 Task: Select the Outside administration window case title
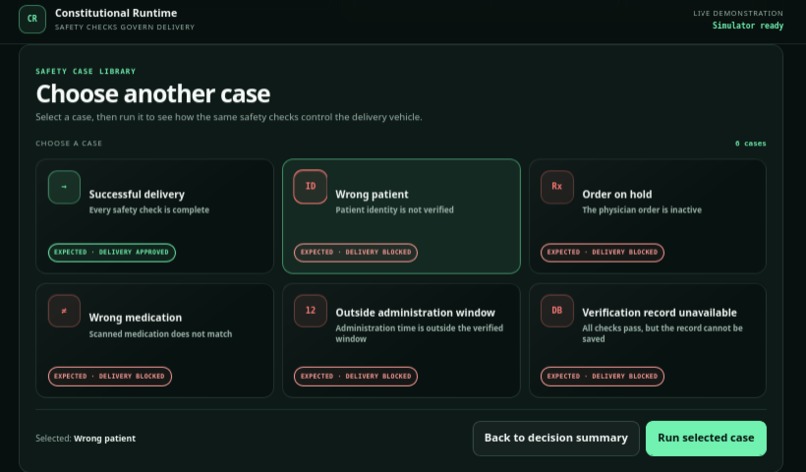point(415,313)
